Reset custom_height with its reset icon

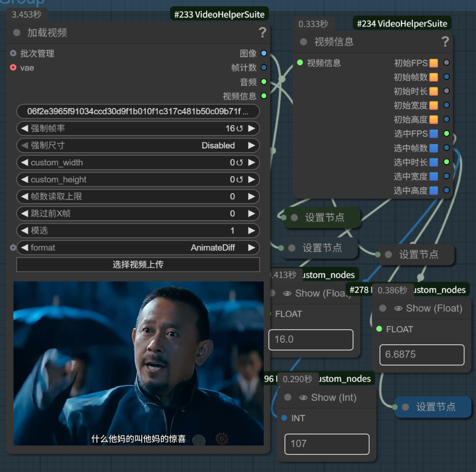tap(239, 180)
